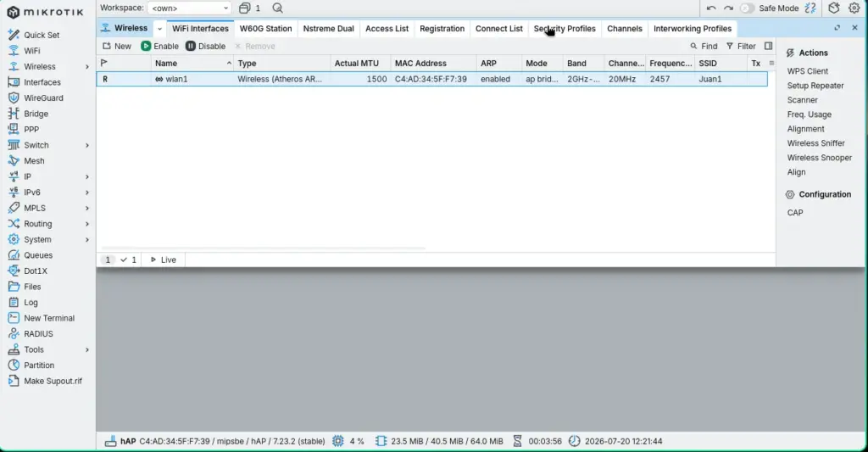Expand the Routing sidebar submenu
The image size is (868, 452).
(x=87, y=224)
